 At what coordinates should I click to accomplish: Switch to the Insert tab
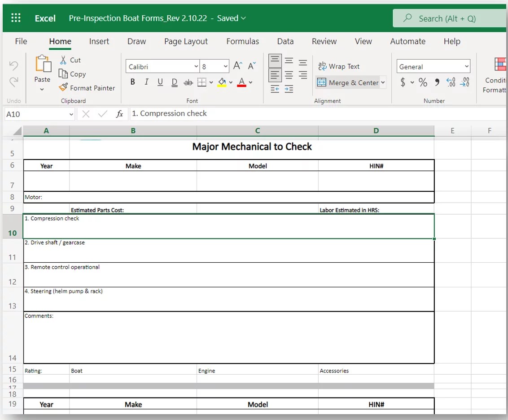[x=99, y=41]
